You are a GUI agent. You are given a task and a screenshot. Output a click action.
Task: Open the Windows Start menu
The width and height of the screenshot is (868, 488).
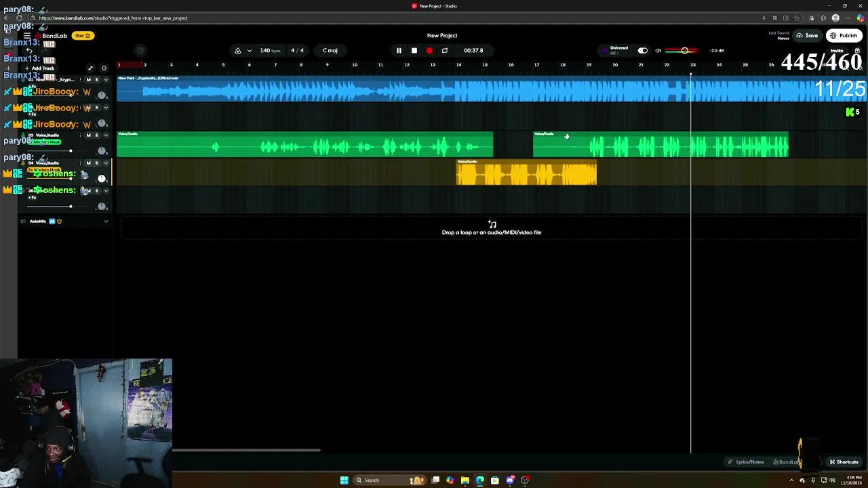coord(344,481)
